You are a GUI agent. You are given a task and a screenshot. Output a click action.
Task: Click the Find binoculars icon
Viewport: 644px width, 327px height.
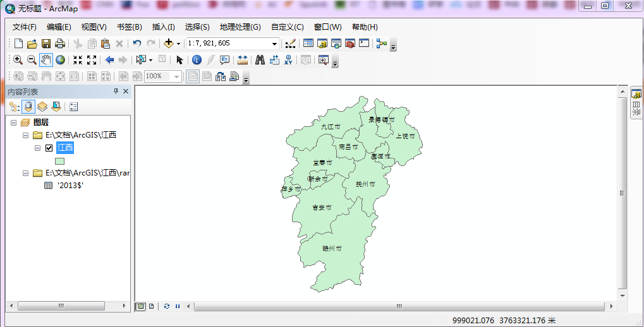click(x=260, y=60)
